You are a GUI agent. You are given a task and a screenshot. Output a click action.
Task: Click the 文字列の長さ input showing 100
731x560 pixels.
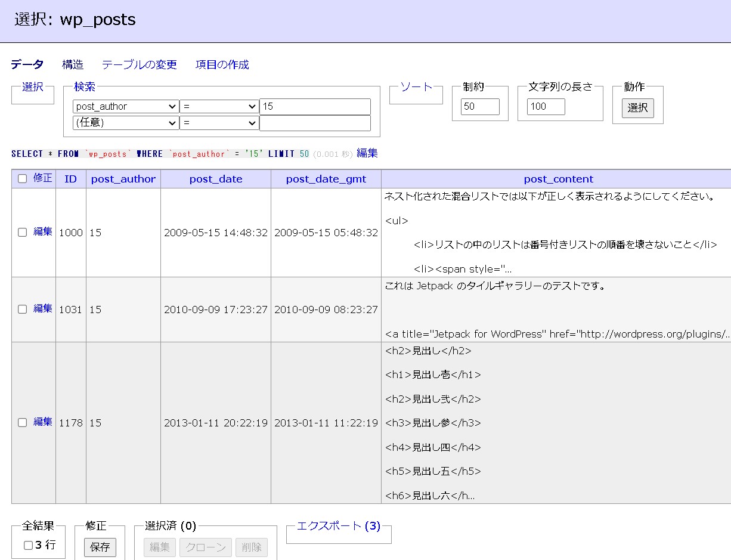click(546, 107)
